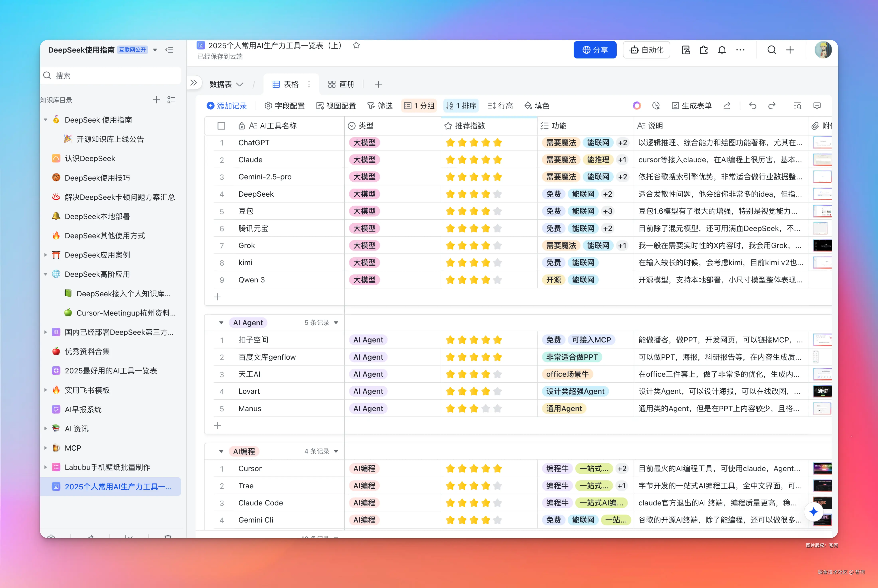878x588 pixels.
Task: Expand the DeepSeek应用案例 tree item
Action: pyautogui.click(x=46, y=255)
